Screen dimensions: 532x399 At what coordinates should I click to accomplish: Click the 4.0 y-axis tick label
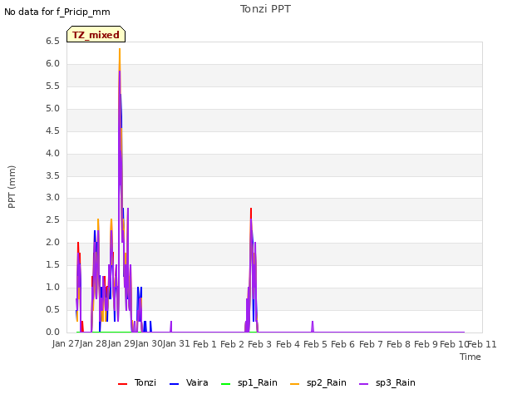tap(53, 153)
